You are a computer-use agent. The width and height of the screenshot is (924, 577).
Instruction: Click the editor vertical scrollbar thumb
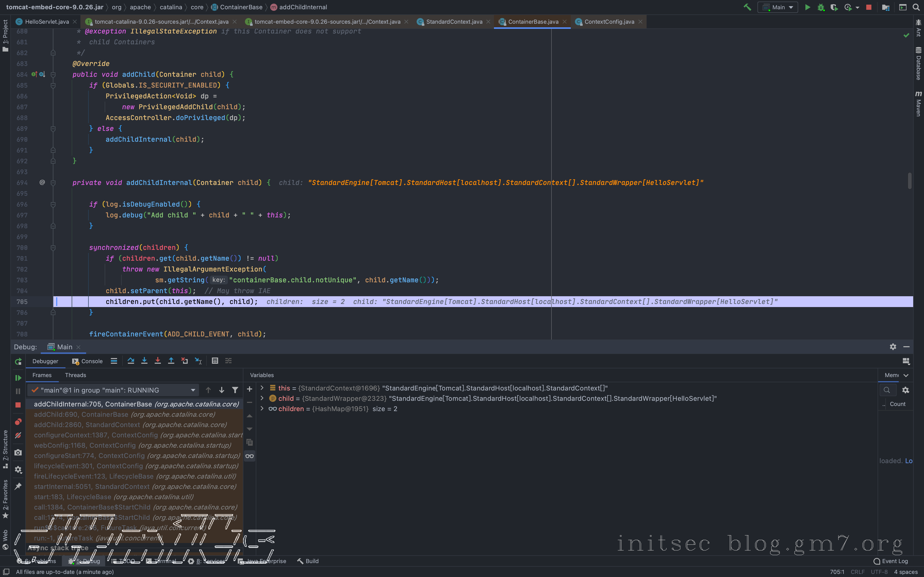click(910, 181)
